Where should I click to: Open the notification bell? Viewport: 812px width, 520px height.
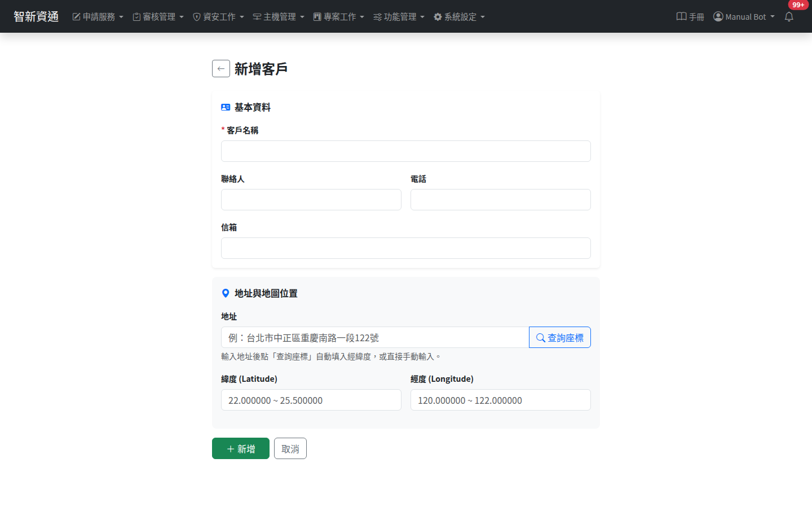[x=789, y=16]
